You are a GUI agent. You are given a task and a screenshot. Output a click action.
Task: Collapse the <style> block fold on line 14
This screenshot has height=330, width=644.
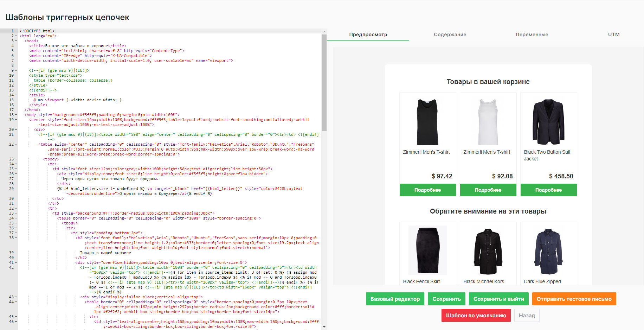point(16,95)
